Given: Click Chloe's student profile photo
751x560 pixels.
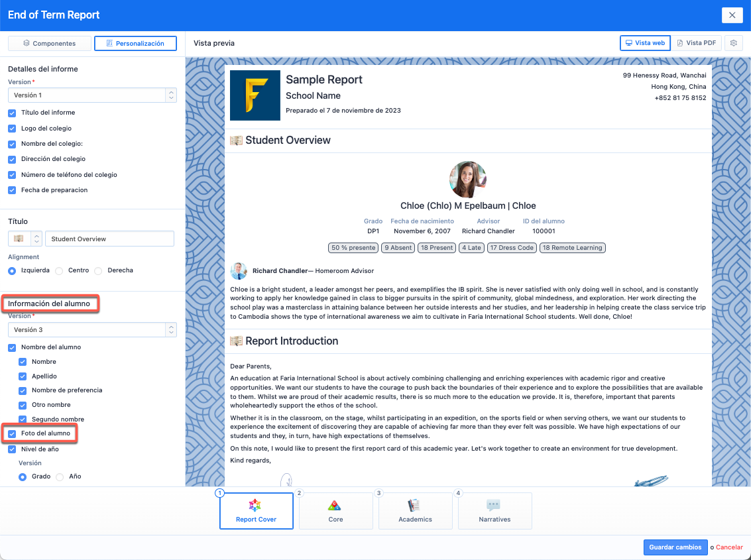Looking at the screenshot, I should pos(468,180).
